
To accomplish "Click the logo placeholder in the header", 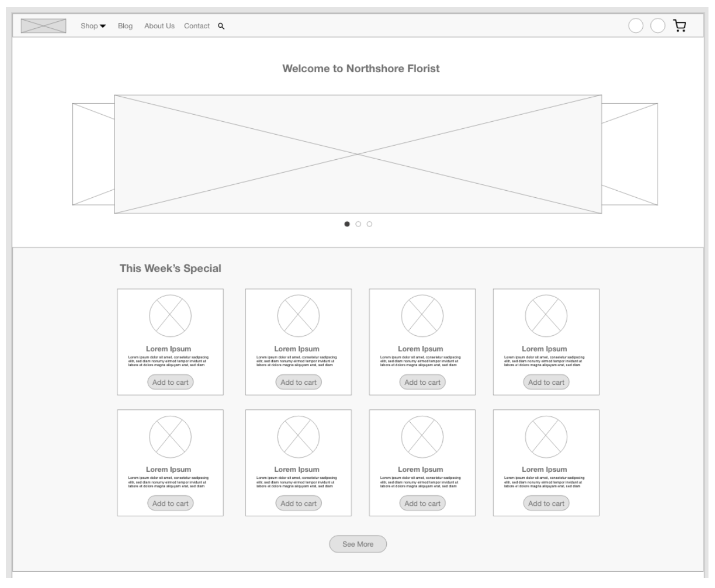I will point(43,26).
